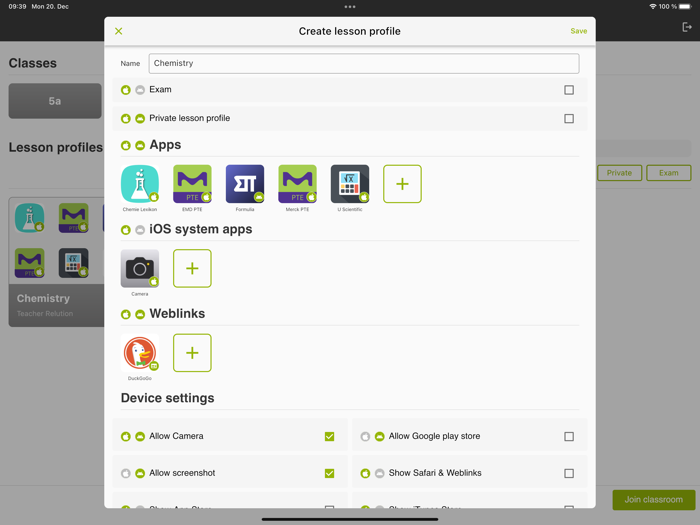Open the Chemistry lesson profile card
The height and width of the screenshot is (525, 700).
57,262
